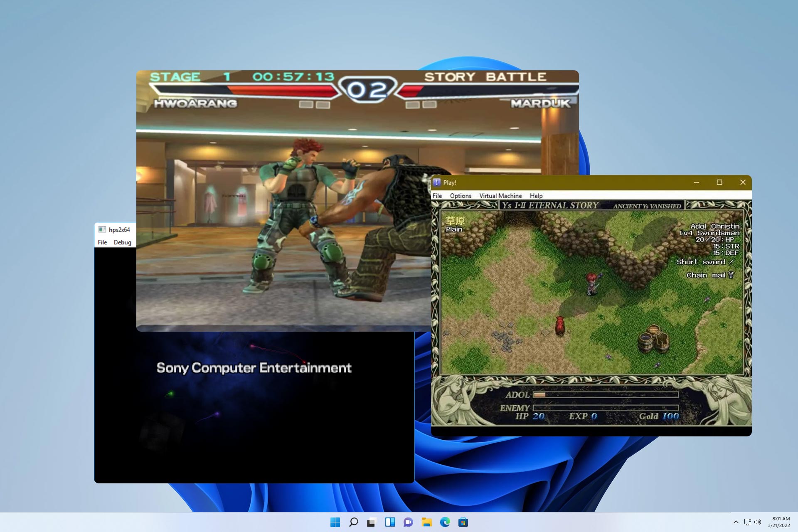Screen dimensions: 798x532
Task: Click the ENEMY health bar
Action: click(606, 408)
